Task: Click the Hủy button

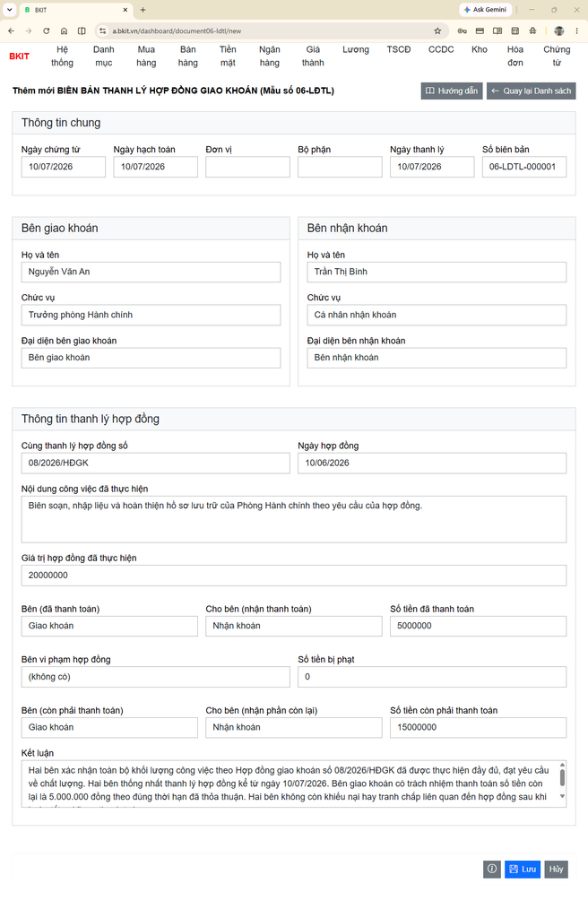Action: (557, 869)
